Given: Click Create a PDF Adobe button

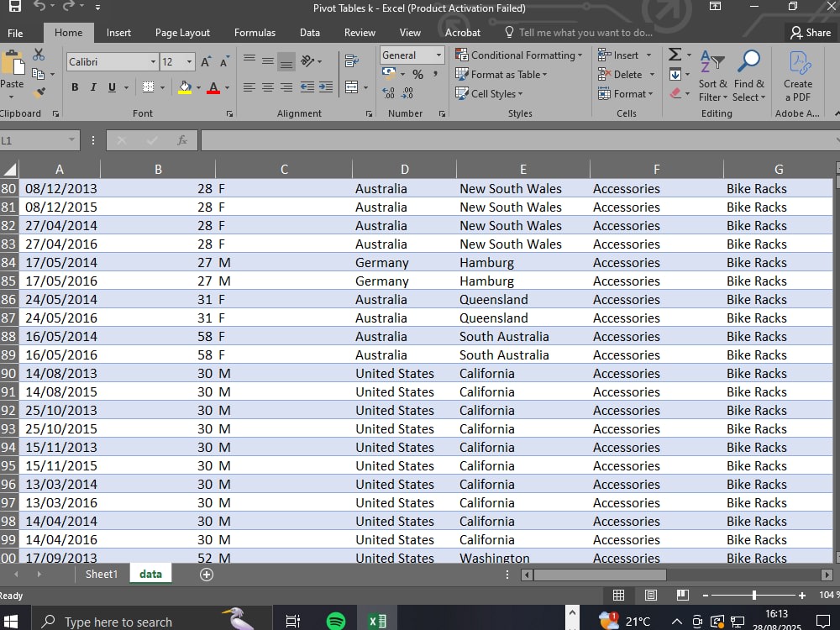Looking at the screenshot, I should (798, 76).
